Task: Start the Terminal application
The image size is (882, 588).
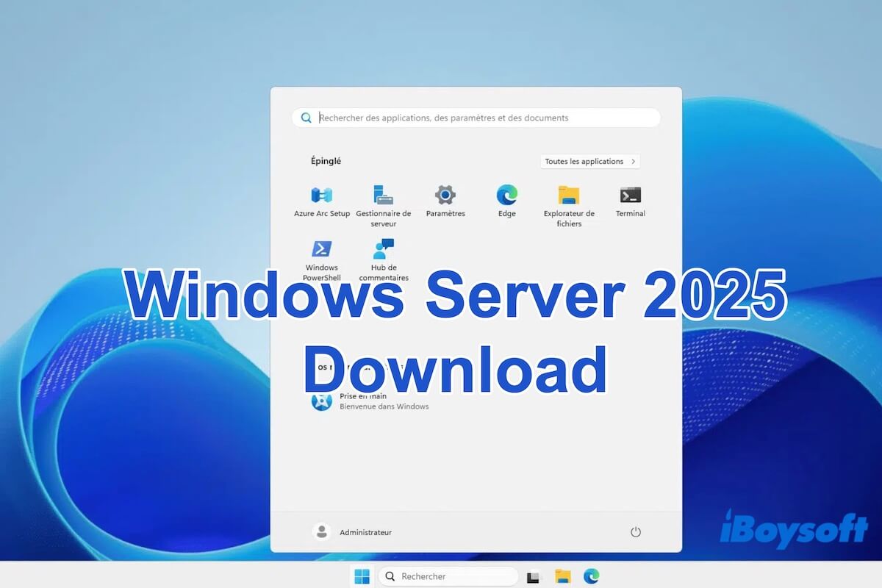Action: (630, 196)
